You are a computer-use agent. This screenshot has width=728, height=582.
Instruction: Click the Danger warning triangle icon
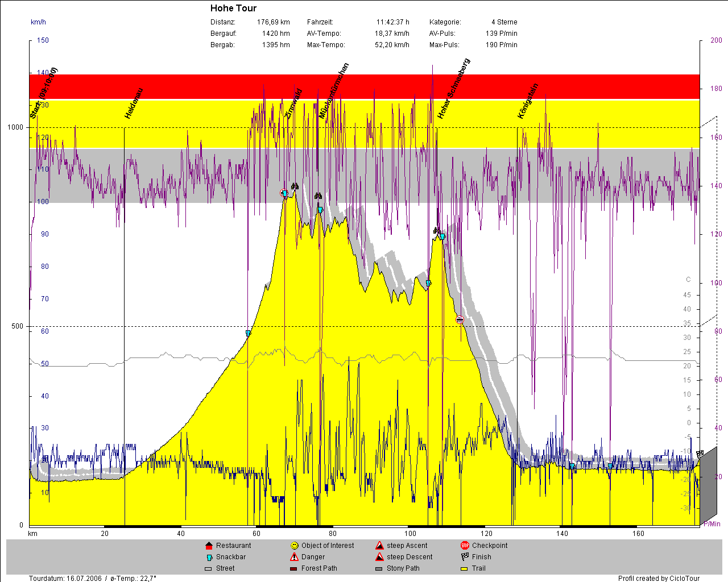[294, 557]
